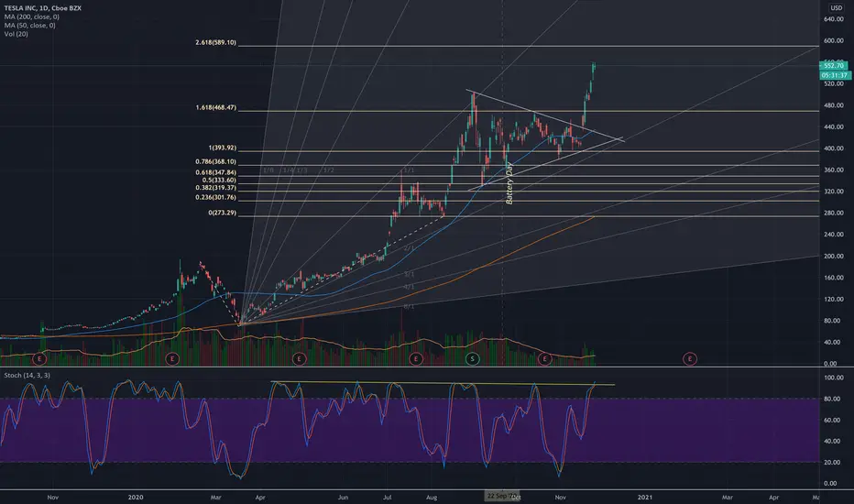
Task: Click the 360.00 price axis label
Action: click(x=833, y=170)
